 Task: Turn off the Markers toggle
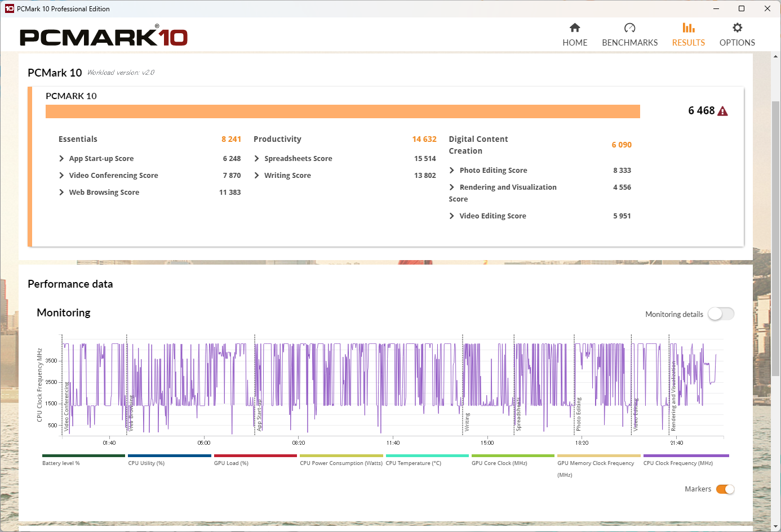pos(725,489)
